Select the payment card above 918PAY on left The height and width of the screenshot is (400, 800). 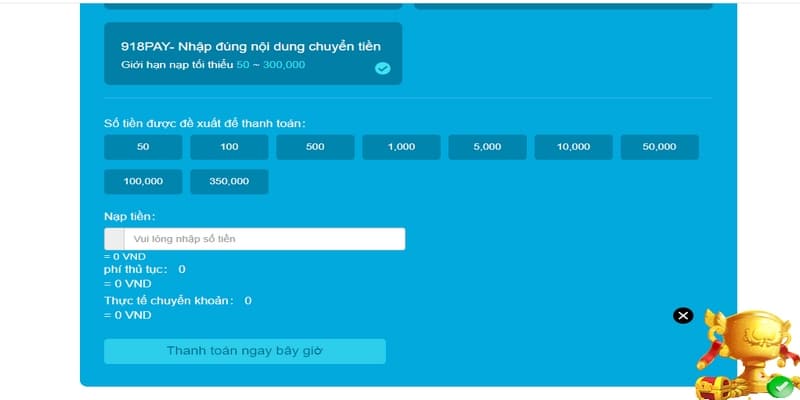tap(252, 4)
